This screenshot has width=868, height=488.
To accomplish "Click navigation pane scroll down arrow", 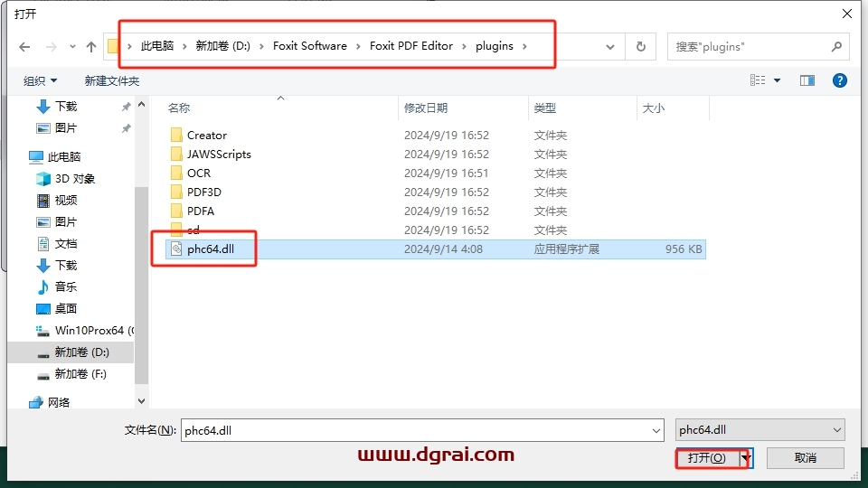I will point(141,401).
